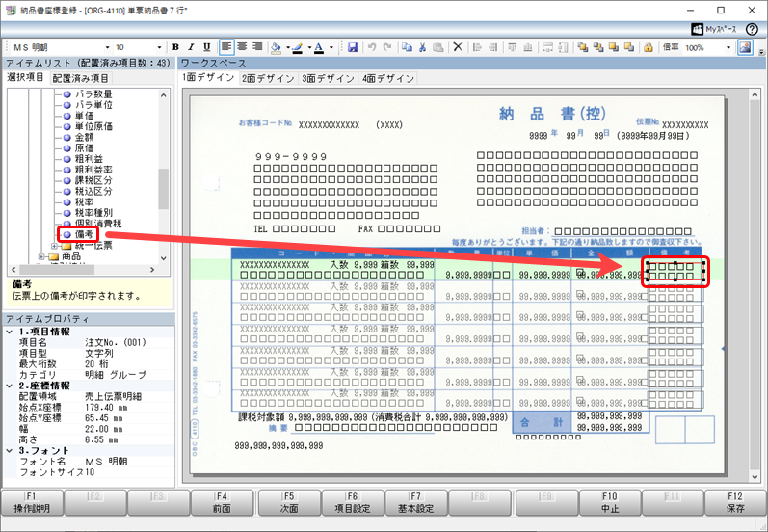
Task: Click the F12 保存 button
Action: (735, 502)
